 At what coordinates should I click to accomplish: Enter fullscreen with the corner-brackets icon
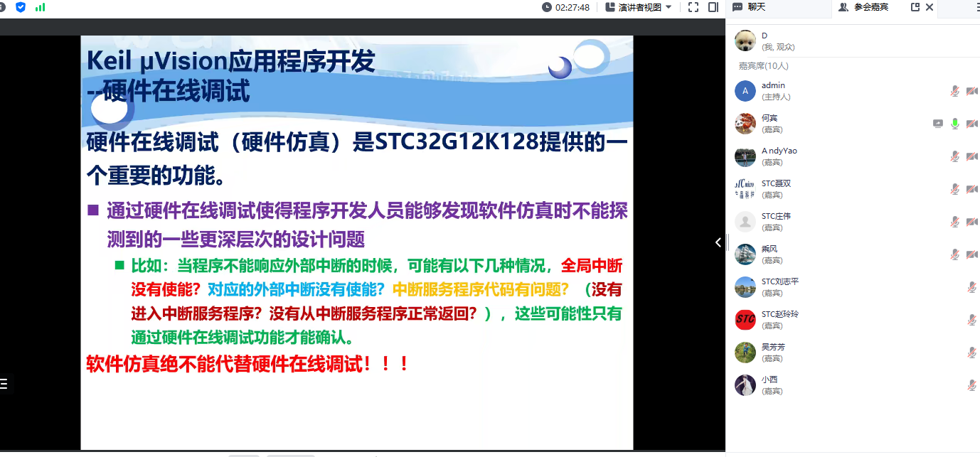[693, 7]
